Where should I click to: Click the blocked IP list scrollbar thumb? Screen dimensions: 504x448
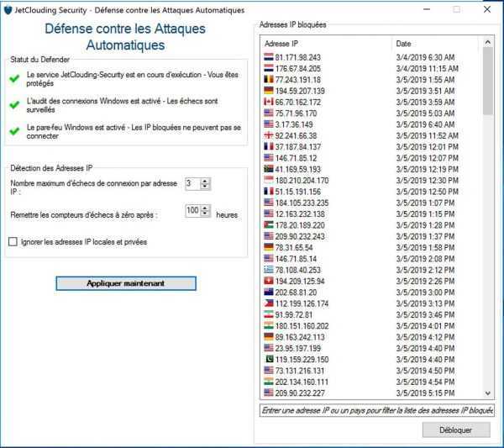[487, 81]
